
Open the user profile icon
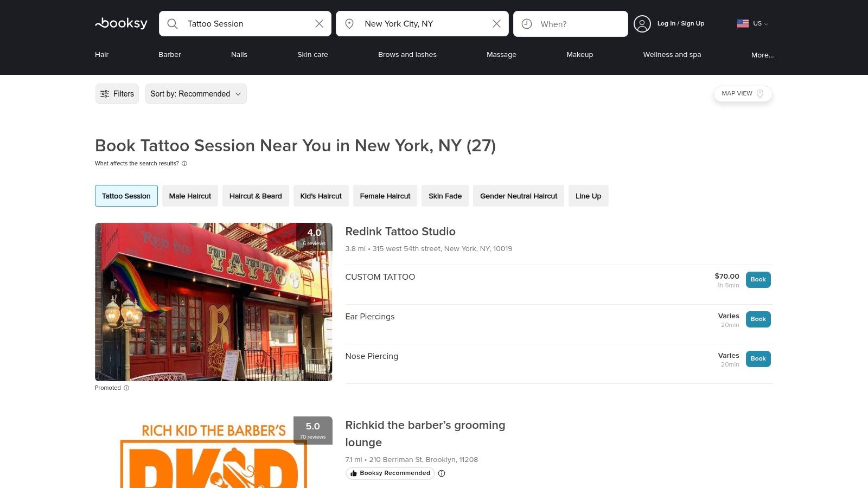pos(642,23)
